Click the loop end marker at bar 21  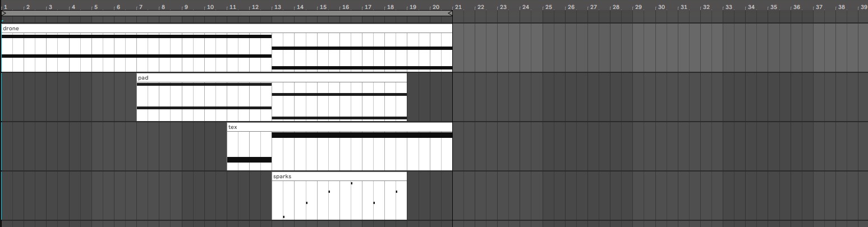[450, 13]
